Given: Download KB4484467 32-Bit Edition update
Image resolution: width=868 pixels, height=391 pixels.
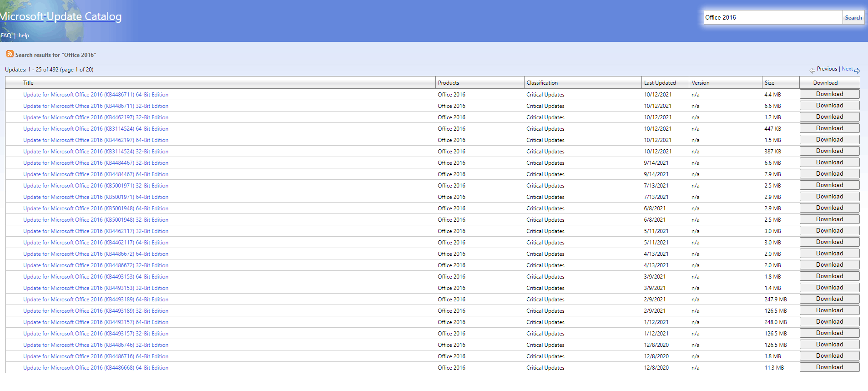Looking at the screenshot, I should click(x=830, y=162).
